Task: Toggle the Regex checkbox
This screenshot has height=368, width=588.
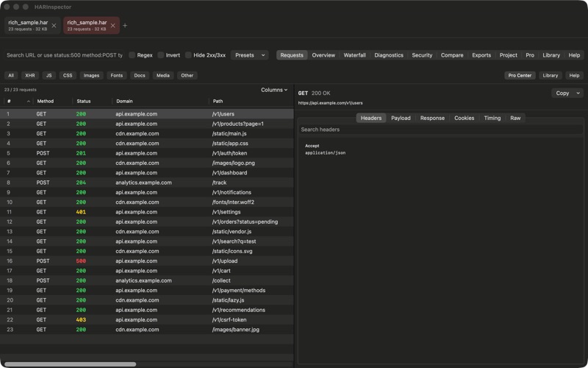Action: 132,54
